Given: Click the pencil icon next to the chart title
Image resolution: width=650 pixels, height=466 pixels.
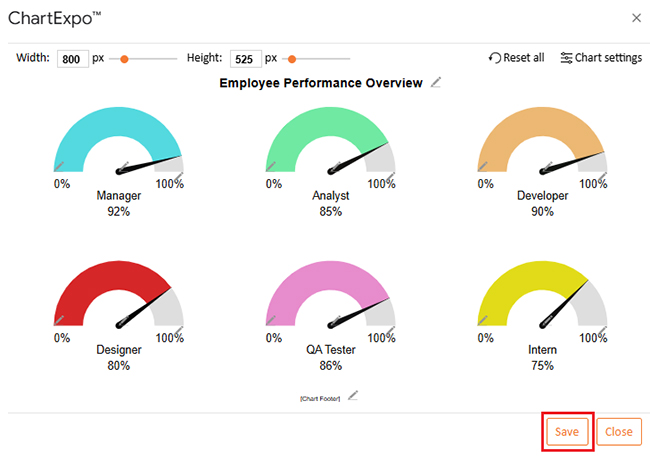Looking at the screenshot, I should click(x=435, y=83).
